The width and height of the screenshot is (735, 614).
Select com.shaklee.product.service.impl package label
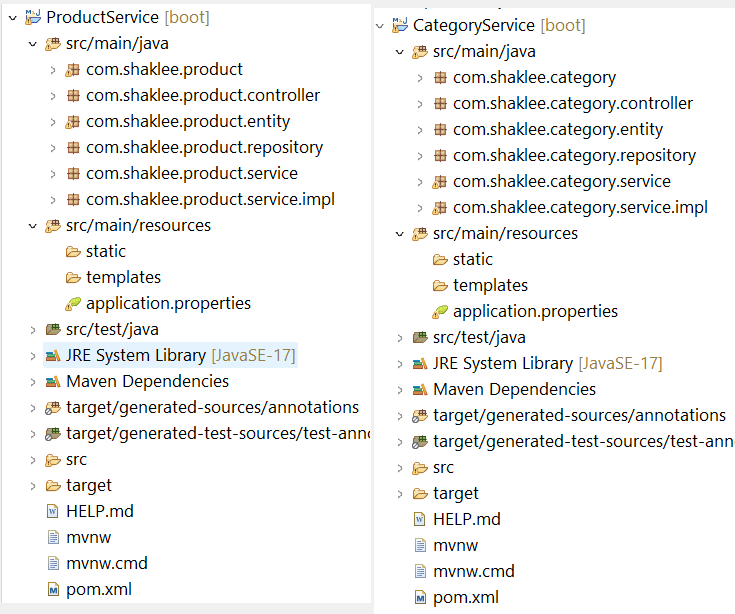click(210, 199)
